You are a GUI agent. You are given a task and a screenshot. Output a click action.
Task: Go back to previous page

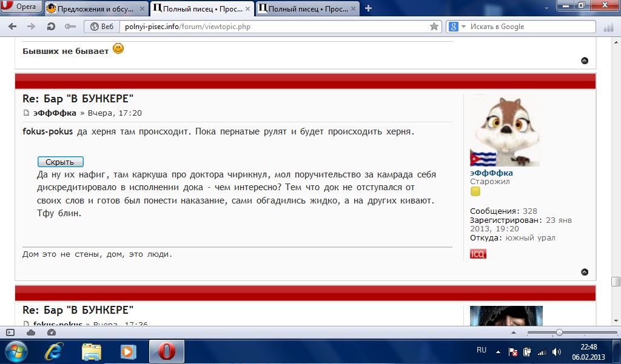tap(12, 27)
